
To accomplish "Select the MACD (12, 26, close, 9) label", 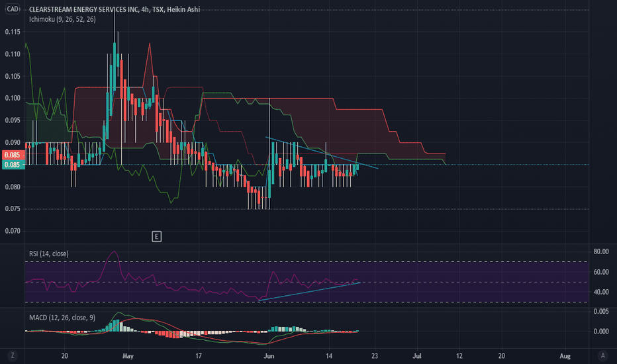I will [62, 318].
